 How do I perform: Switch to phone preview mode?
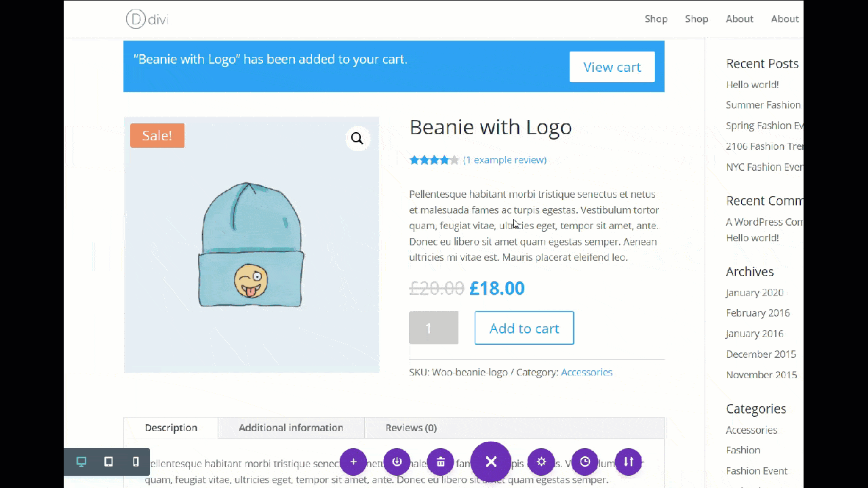[x=136, y=462]
